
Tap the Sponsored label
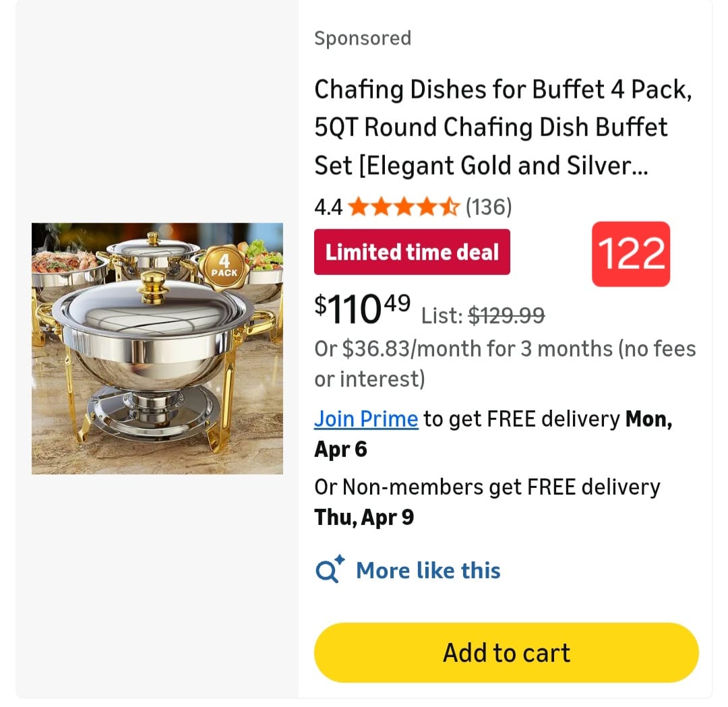[x=363, y=38]
